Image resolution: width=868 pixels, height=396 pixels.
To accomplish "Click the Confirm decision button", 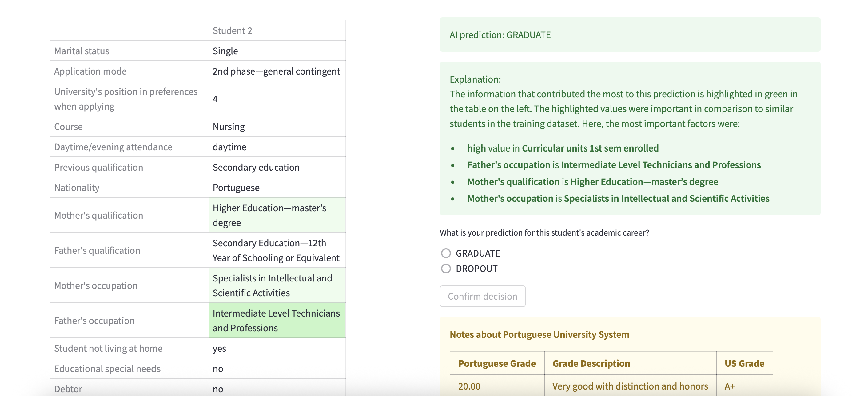I will coord(482,296).
